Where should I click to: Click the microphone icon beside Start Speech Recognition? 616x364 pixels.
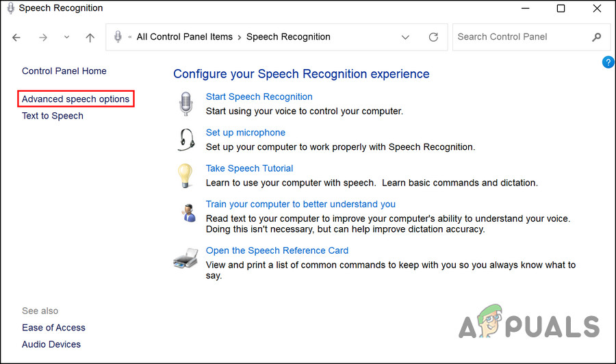(x=185, y=104)
